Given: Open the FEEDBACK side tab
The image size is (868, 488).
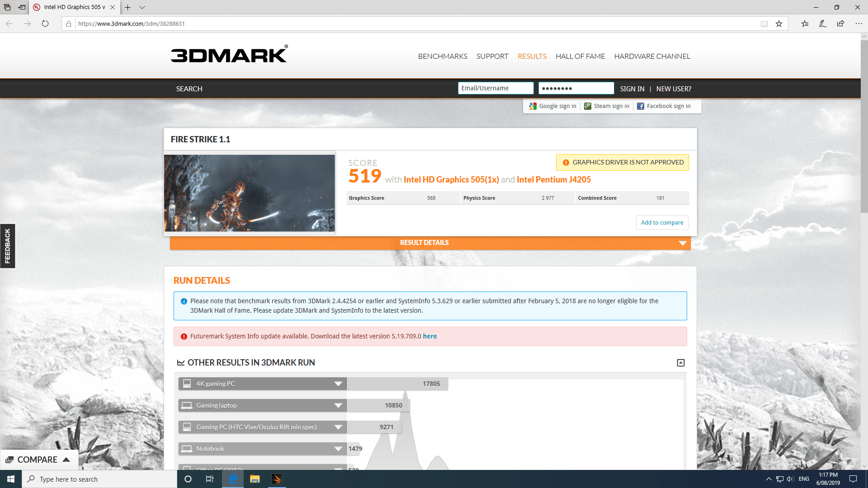Looking at the screenshot, I should [x=8, y=246].
